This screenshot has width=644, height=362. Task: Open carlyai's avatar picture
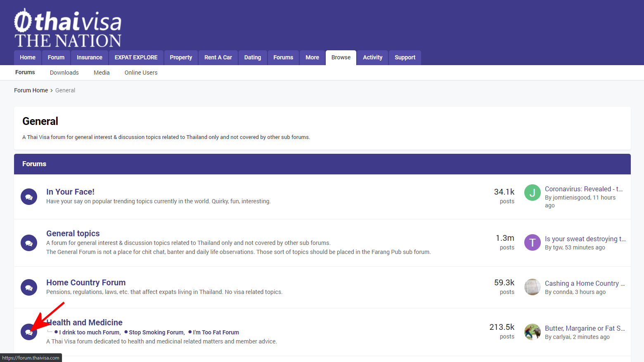pyautogui.click(x=533, y=332)
